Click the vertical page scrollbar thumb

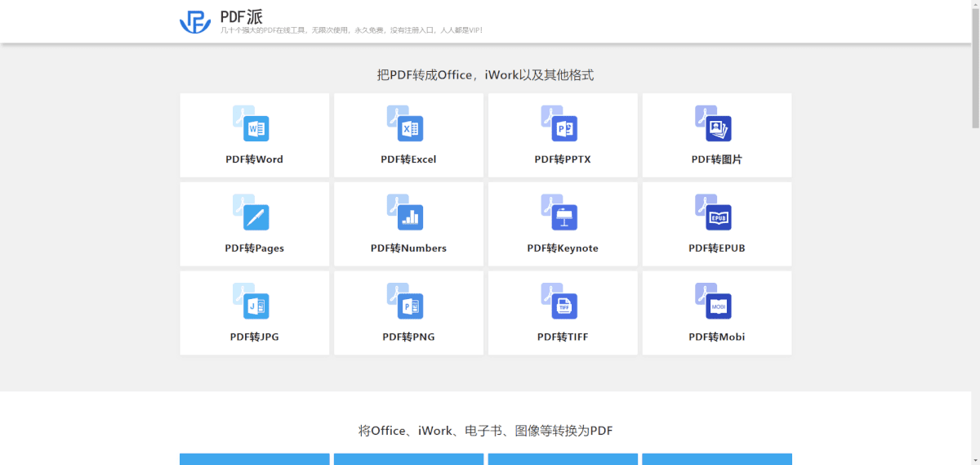click(975, 65)
